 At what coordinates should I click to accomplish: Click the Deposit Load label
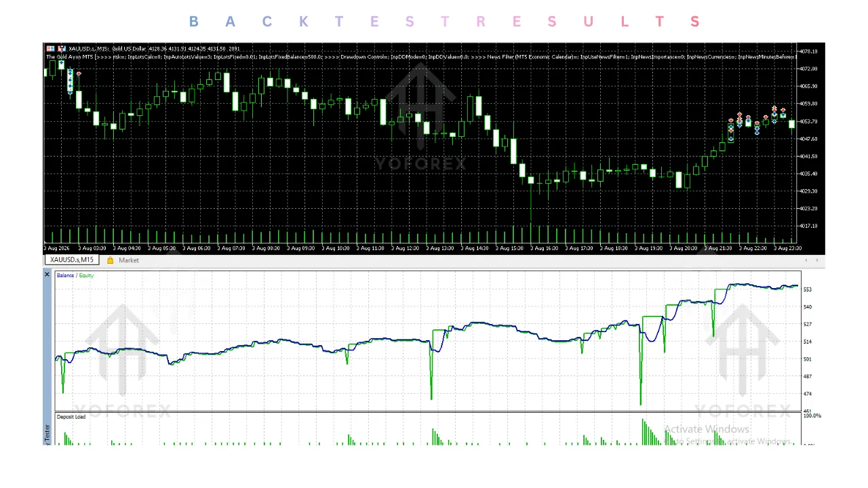pyautogui.click(x=71, y=417)
